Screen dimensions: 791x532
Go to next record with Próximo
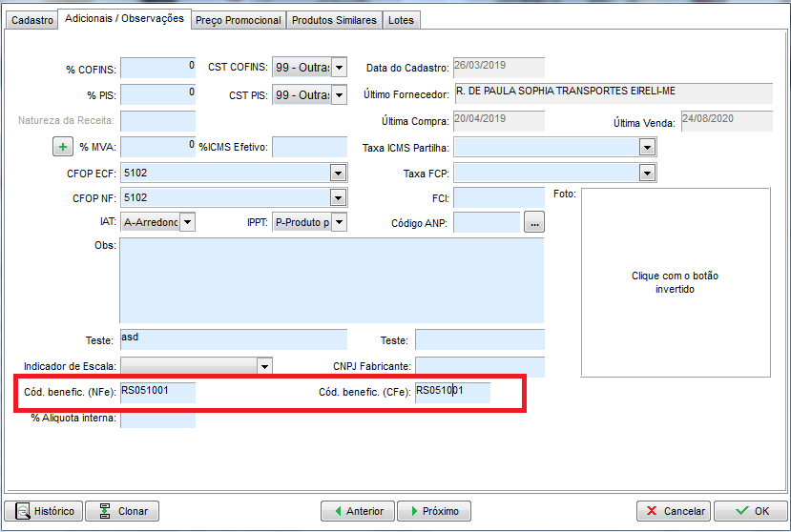click(x=433, y=511)
